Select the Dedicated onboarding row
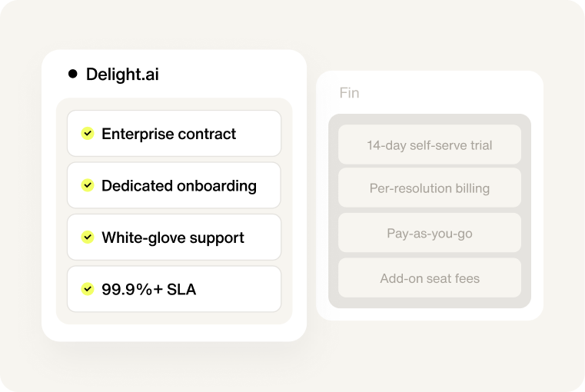The width and height of the screenshot is (585, 392). (174, 185)
